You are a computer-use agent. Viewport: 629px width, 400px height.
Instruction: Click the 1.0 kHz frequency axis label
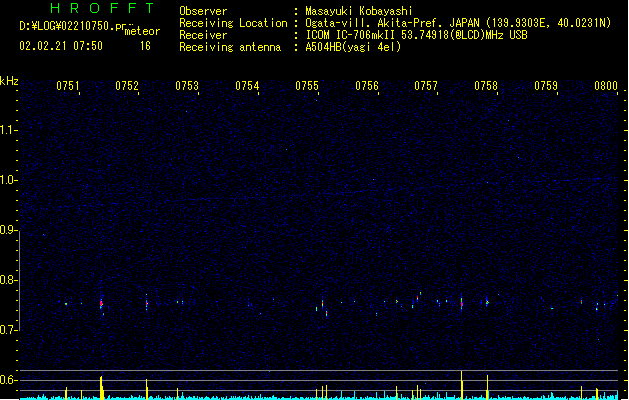[7, 180]
